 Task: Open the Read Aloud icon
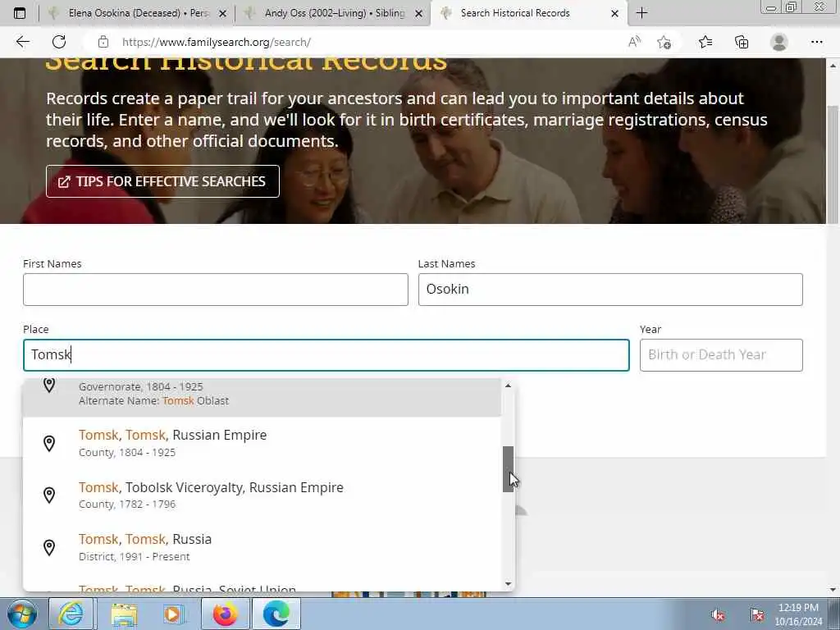[634, 42]
